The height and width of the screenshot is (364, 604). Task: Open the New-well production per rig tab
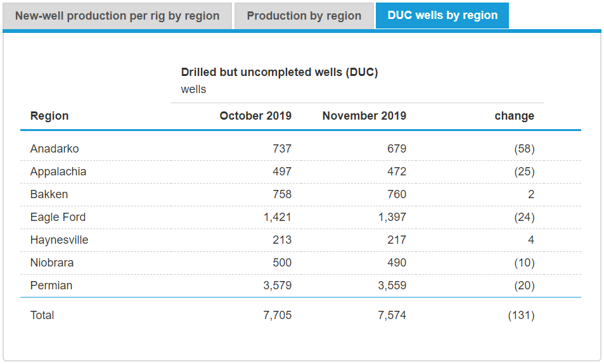[117, 16]
